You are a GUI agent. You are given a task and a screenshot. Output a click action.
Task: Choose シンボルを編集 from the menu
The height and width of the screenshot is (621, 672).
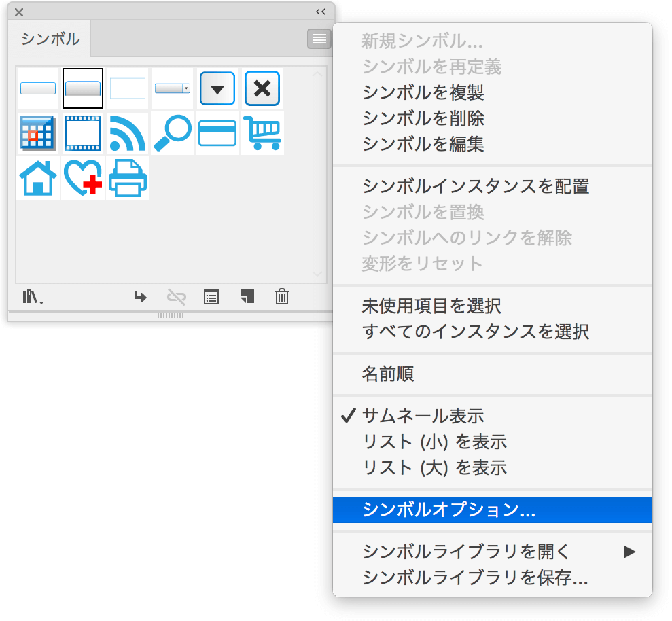tap(493, 143)
